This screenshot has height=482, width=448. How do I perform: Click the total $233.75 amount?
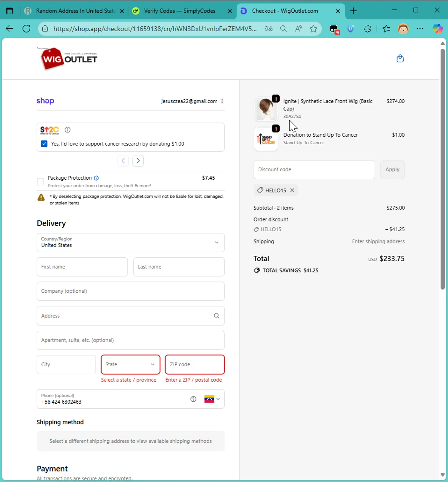pyautogui.click(x=392, y=259)
